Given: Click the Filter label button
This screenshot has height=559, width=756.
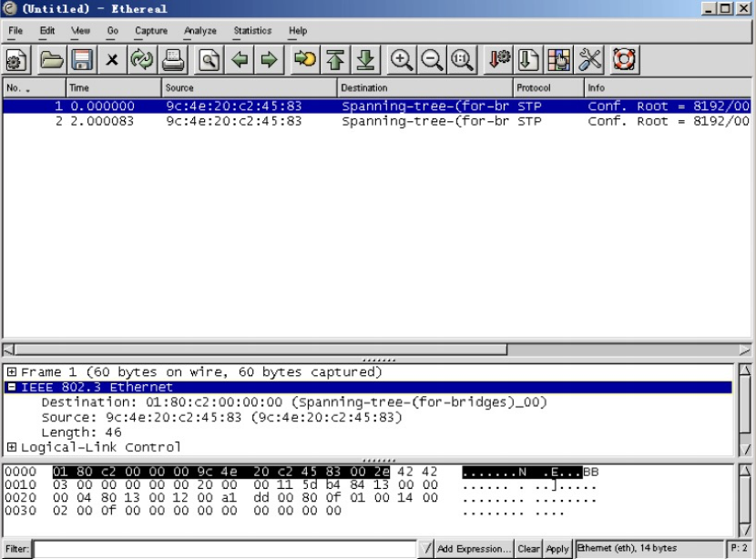Looking at the screenshot, I should 17,548.
